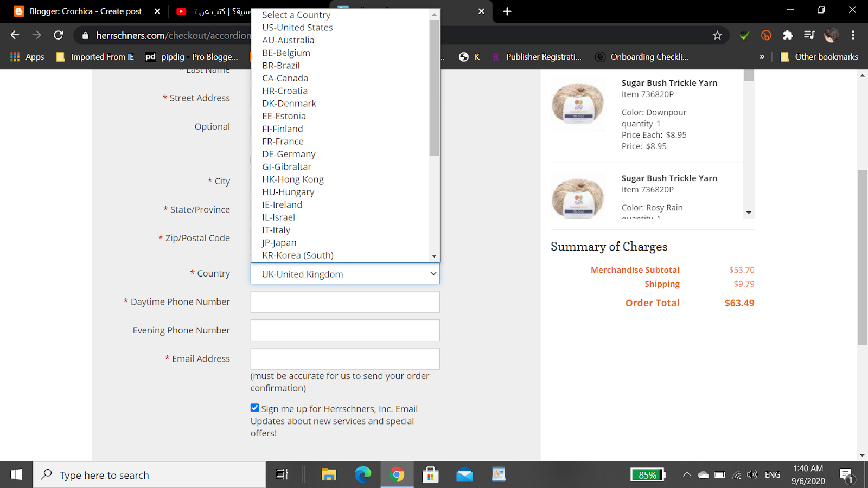Open the Mail app from the taskbar
This screenshot has width=868, height=488.
point(464,475)
